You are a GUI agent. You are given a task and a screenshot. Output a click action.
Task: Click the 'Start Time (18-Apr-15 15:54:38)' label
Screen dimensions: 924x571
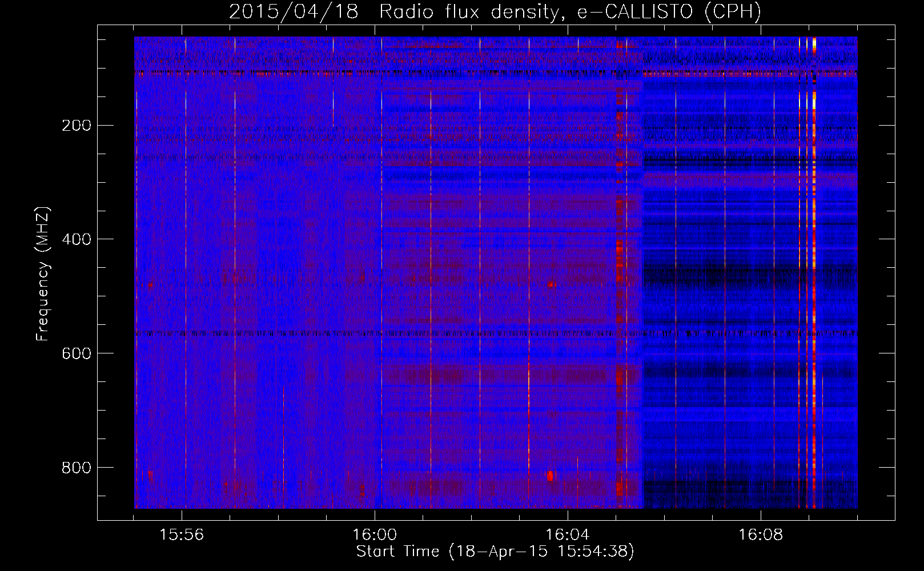495,552
